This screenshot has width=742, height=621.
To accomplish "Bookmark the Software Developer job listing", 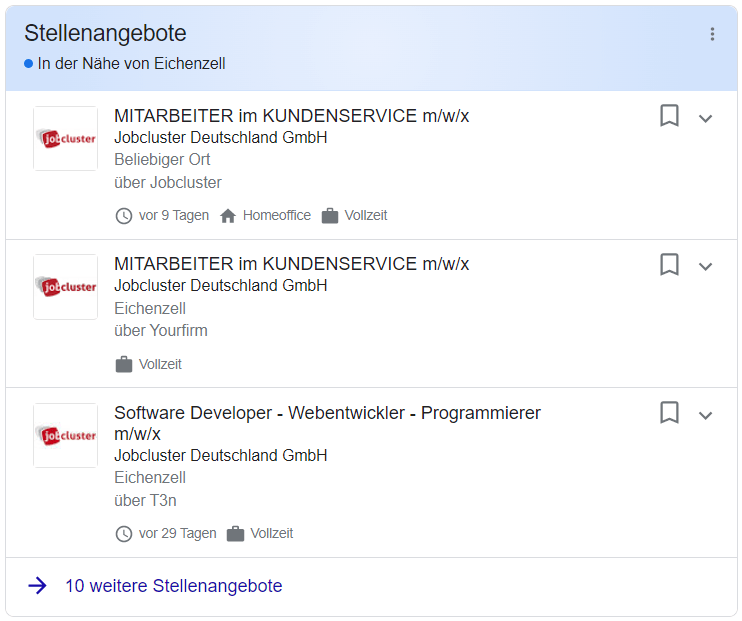I will [669, 412].
